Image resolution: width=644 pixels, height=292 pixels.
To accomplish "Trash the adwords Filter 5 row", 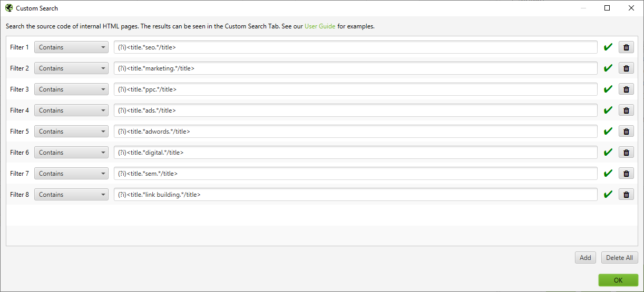I will tap(626, 132).
